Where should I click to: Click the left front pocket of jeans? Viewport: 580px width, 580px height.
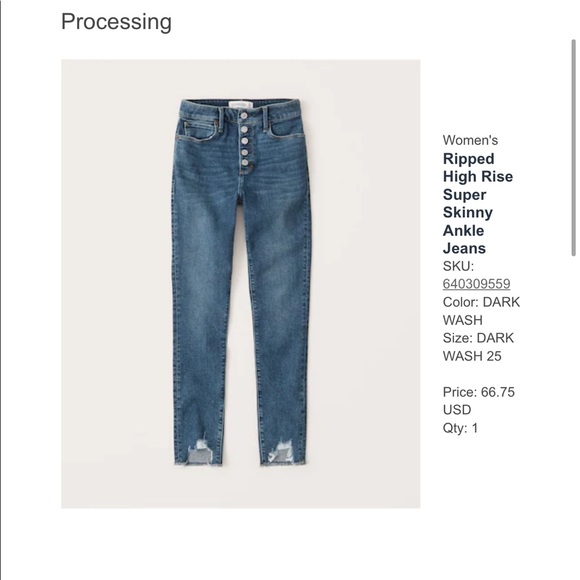point(200,130)
